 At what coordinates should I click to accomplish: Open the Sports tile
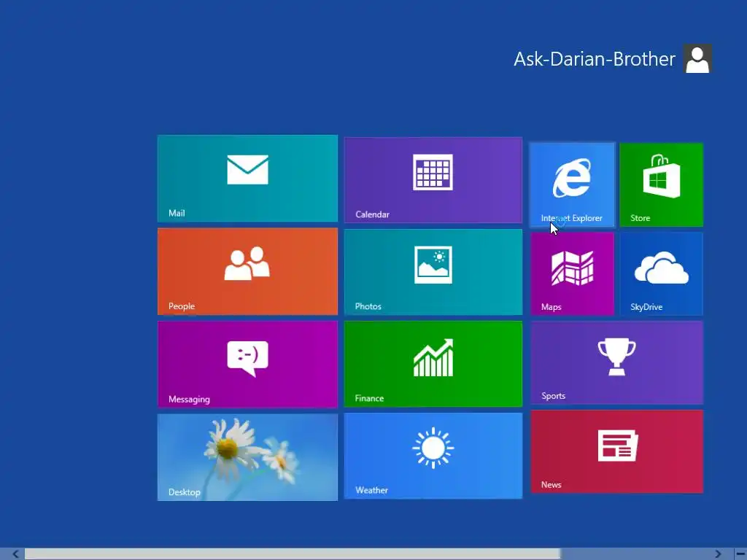click(x=617, y=363)
